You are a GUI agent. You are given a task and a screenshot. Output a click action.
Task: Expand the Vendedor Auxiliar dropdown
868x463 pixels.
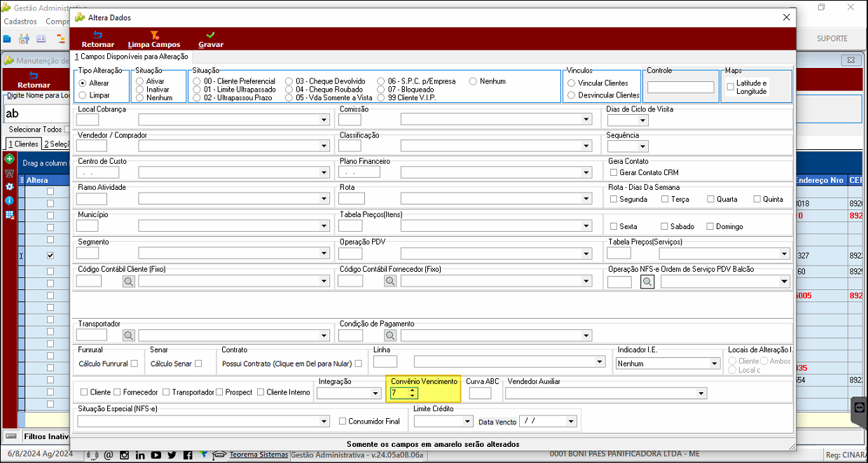point(701,393)
